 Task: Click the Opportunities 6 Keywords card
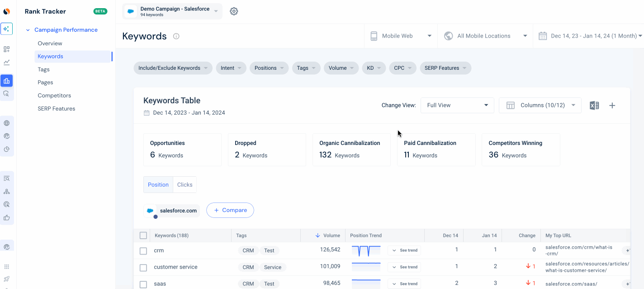(182, 149)
